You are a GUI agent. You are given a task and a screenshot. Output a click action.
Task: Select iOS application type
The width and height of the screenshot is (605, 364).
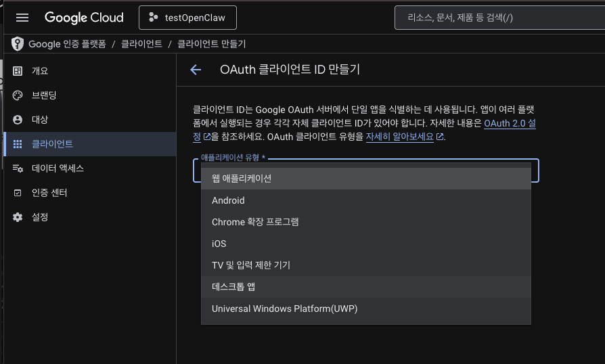[366, 244]
